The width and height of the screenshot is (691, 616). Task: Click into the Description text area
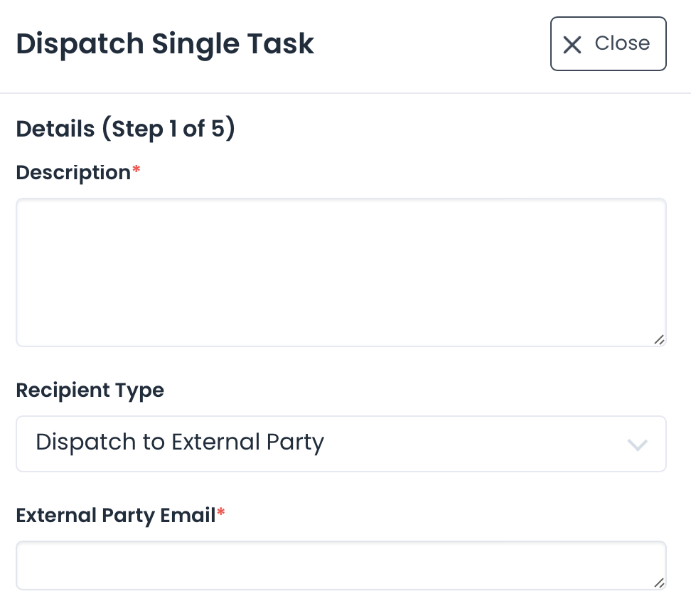pos(341,272)
